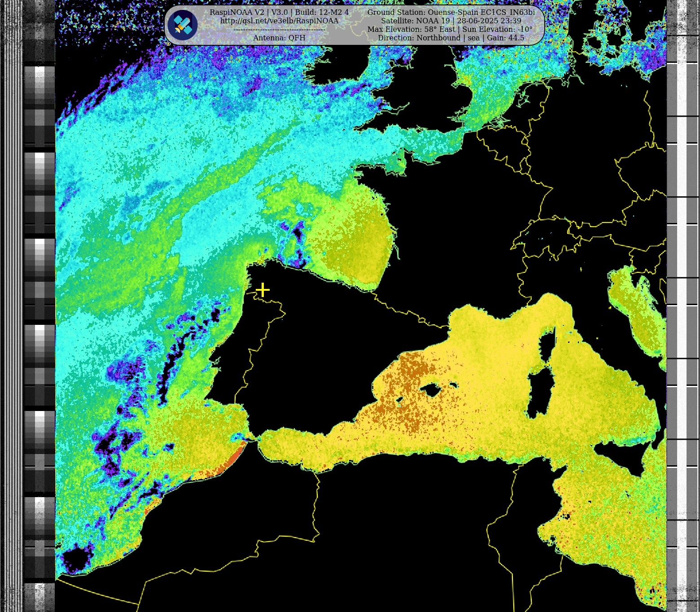Image resolution: width=700 pixels, height=612 pixels.
Task: Open the qsl.net/ve3elb/RaspiNOAA URL
Action: (x=279, y=21)
